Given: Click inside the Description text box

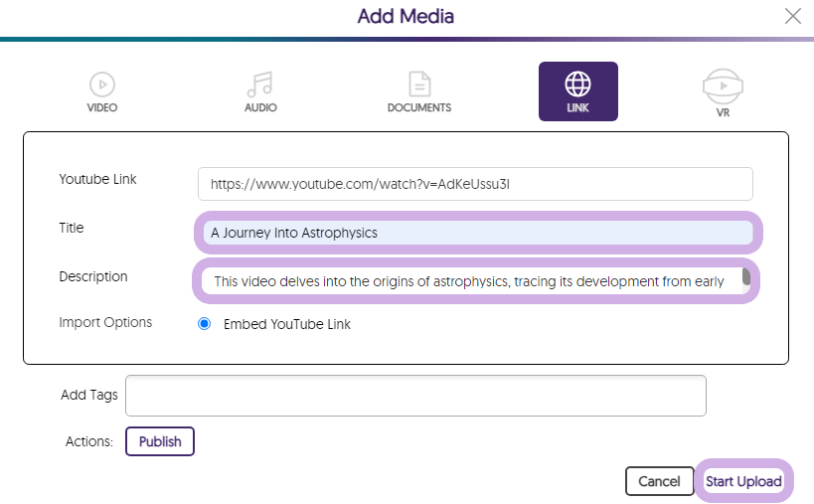Looking at the screenshot, I should click(467, 281).
